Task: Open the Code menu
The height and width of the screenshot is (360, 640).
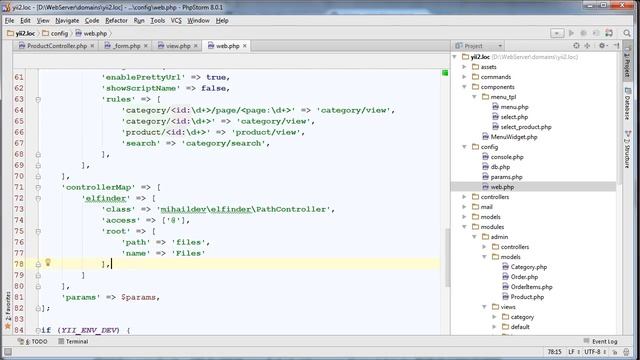Action: point(92,20)
